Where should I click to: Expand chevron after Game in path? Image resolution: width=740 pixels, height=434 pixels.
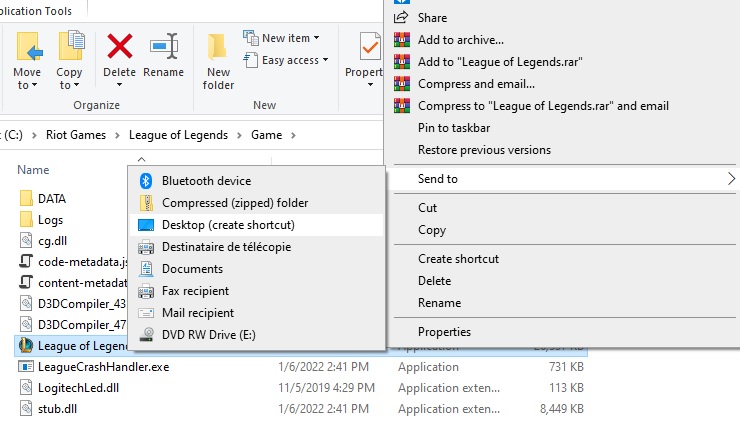click(293, 135)
